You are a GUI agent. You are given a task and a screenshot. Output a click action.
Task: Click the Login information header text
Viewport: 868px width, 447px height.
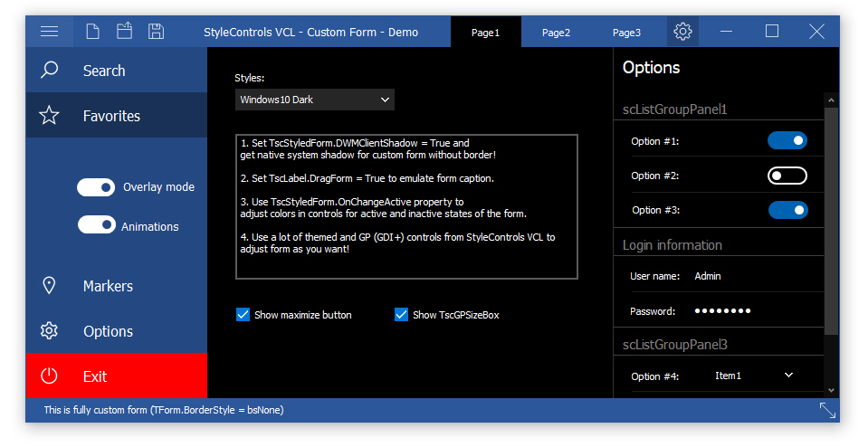[672, 245]
